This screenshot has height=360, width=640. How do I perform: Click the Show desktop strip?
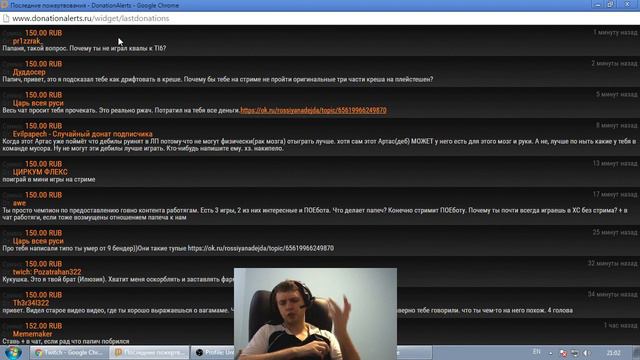(636, 353)
